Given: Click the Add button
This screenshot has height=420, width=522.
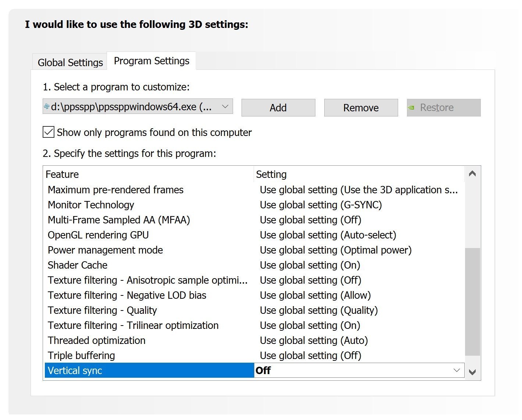Looking at the screenshot, I should click(x=278, y=108).
